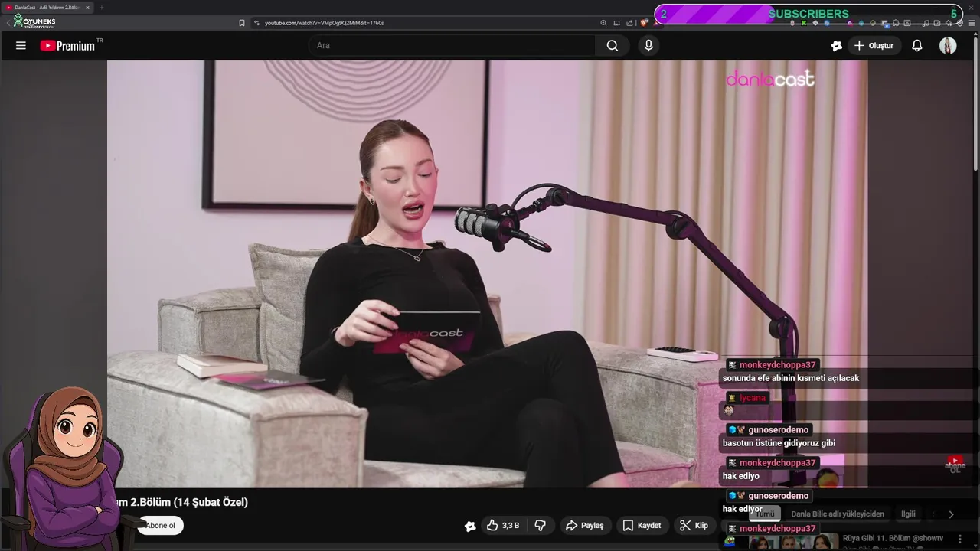980x551 pixels.
Task: Go back with browser back arrow
Action: 8,23
